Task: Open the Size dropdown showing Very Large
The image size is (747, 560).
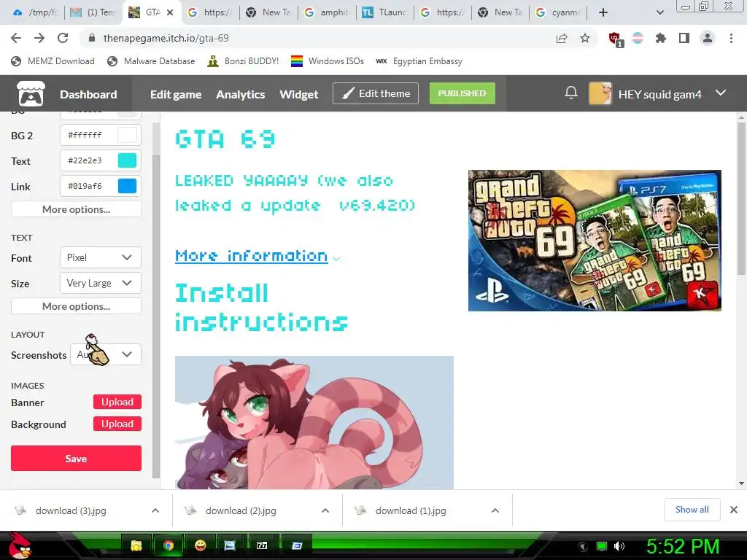Action: (101, 284)
